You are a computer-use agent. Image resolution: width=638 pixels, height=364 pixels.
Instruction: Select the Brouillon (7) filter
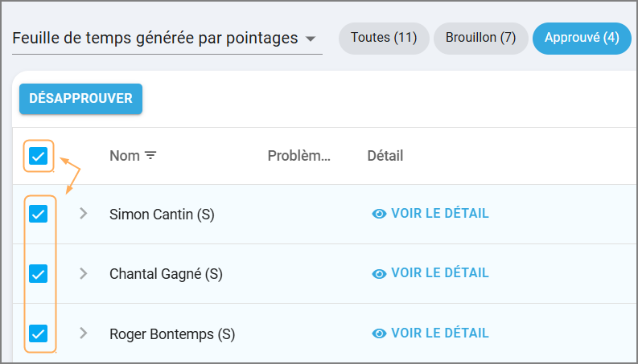[x=480, y=38]
